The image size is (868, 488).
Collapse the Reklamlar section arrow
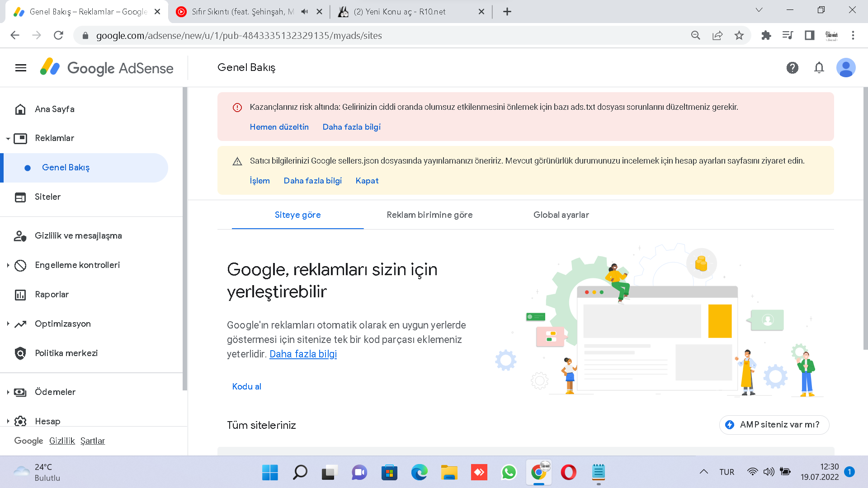(8, 139)
